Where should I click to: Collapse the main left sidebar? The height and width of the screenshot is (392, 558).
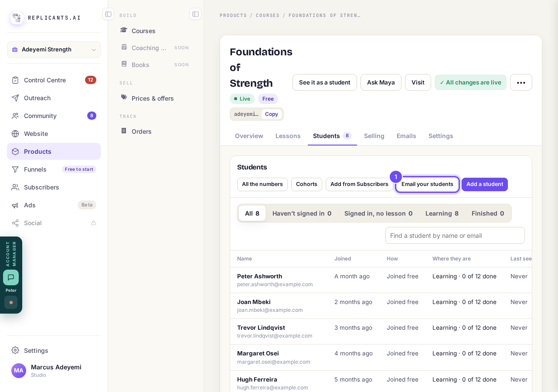point(108,14)
